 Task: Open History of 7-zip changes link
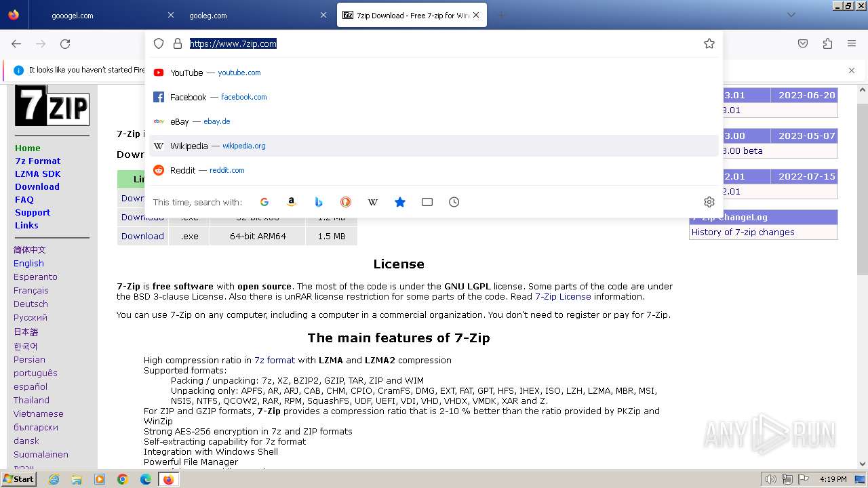(743, 232)
